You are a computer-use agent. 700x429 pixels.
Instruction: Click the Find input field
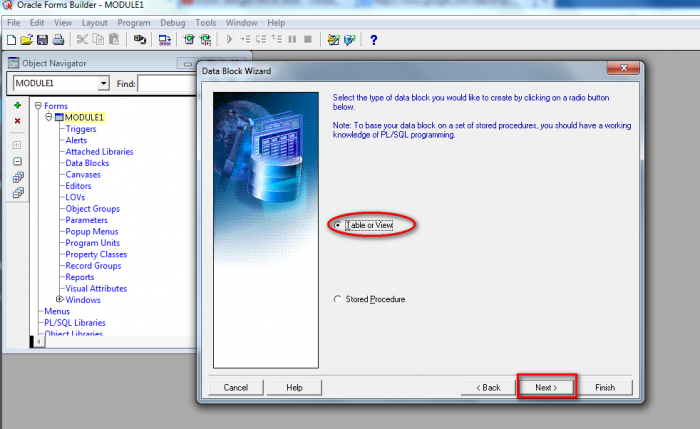click(x=167, y=83)
